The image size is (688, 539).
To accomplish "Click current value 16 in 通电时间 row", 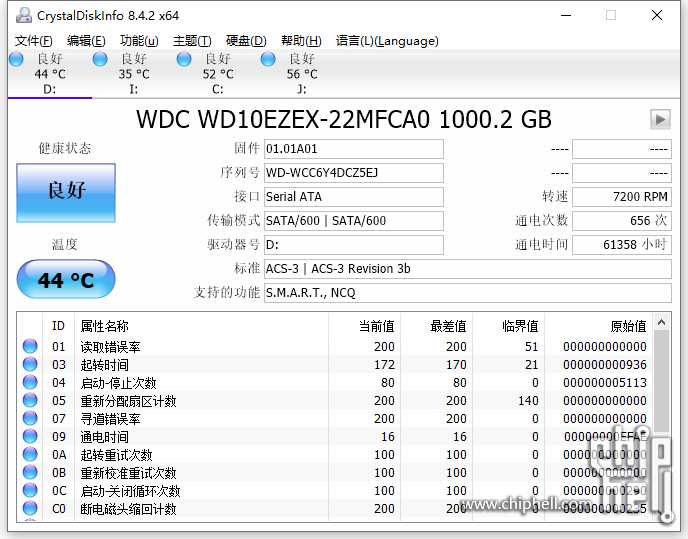I will 388,437.
